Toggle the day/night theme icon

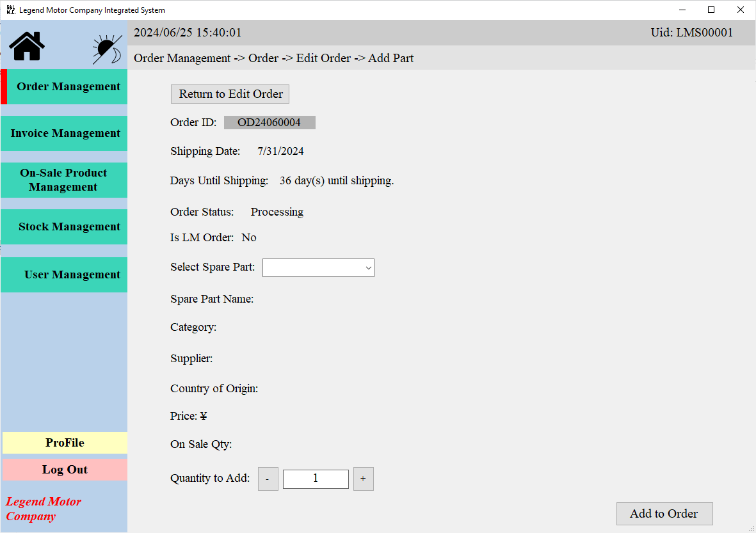pyautogui.click(x=107, y=49)
